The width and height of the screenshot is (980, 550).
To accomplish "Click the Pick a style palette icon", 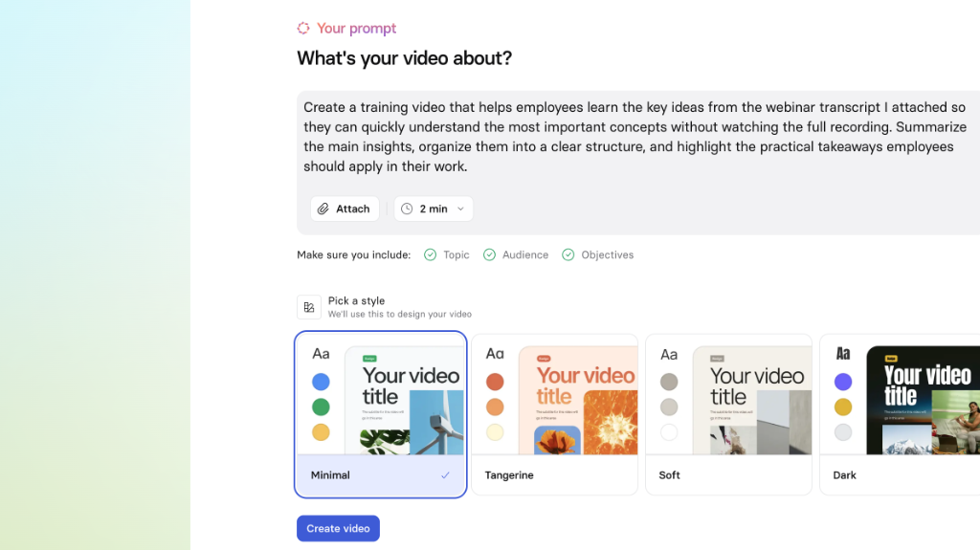I will (x=309, y=307).
